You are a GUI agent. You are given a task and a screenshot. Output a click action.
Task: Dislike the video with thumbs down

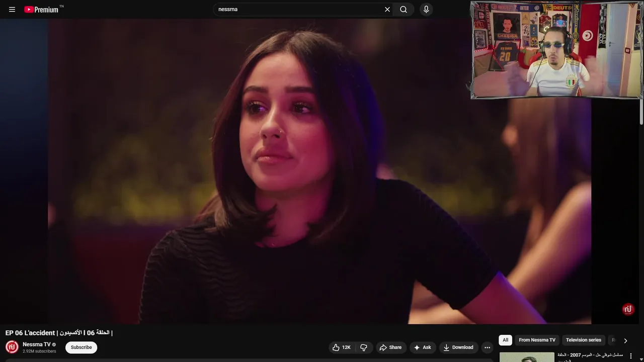coord(364,347)
